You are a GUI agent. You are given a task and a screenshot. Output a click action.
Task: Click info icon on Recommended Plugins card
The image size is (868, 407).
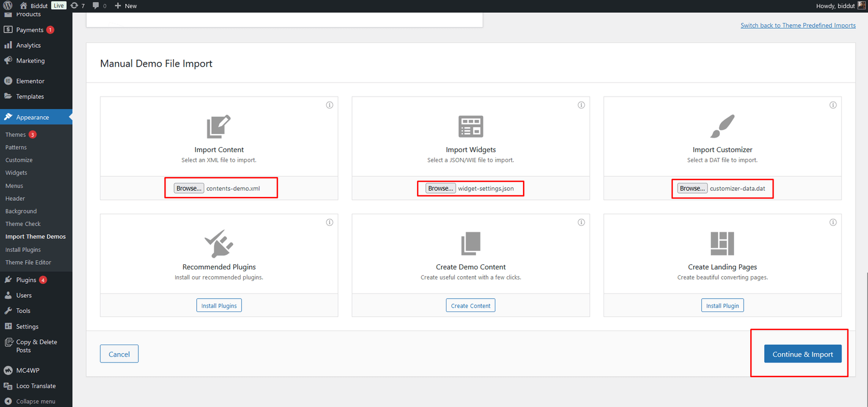[329, 222]
